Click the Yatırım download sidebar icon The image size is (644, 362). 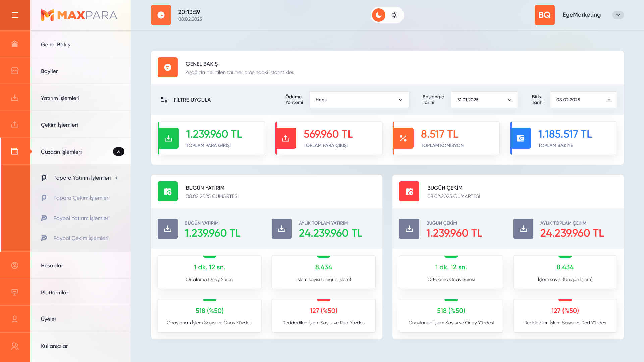pyautogui.click(x=15, y=98)
